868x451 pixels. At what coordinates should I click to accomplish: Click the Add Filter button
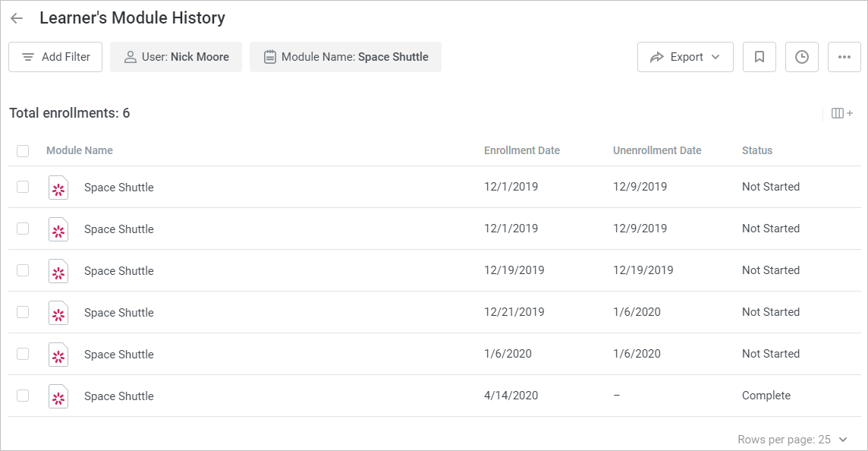click(55, 56)
